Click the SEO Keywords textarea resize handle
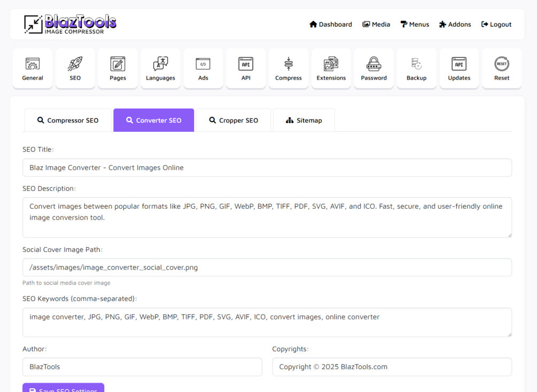The image size is (537, 392). click(x=510, y=334)
